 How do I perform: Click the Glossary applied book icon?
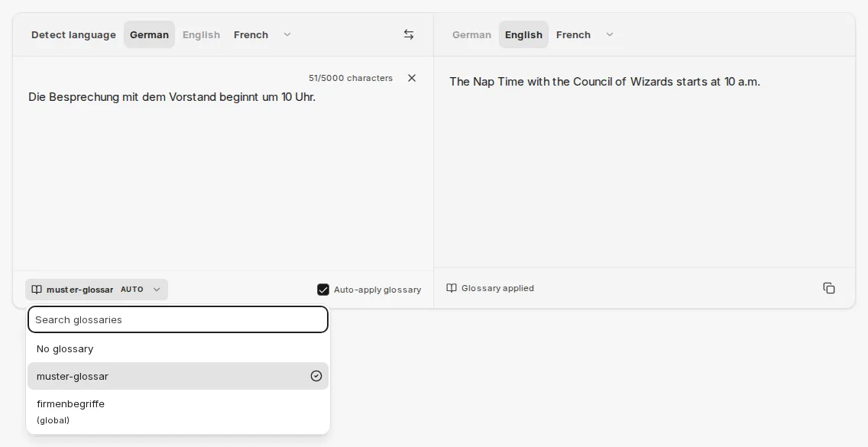tap(452, 288)
